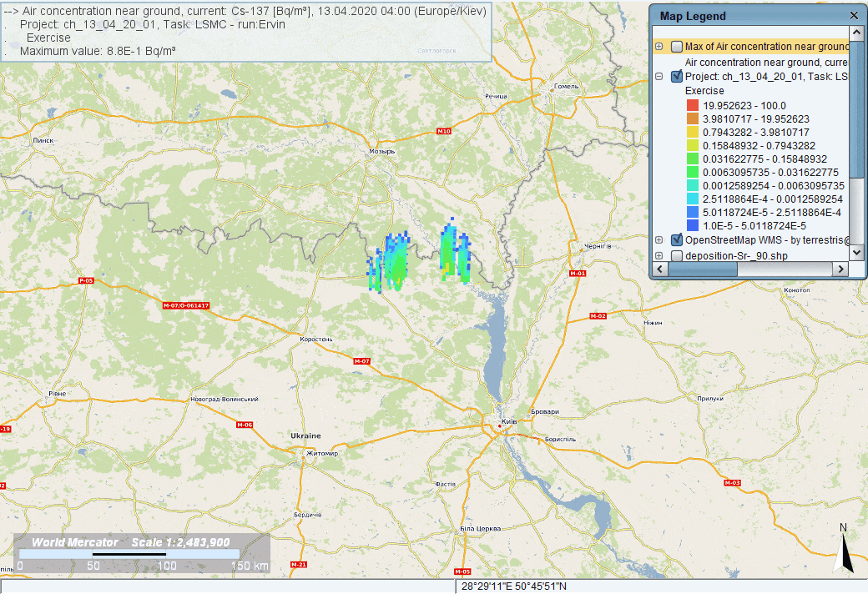Click the map scale bar
868x594 pixels.
point(129,554)
